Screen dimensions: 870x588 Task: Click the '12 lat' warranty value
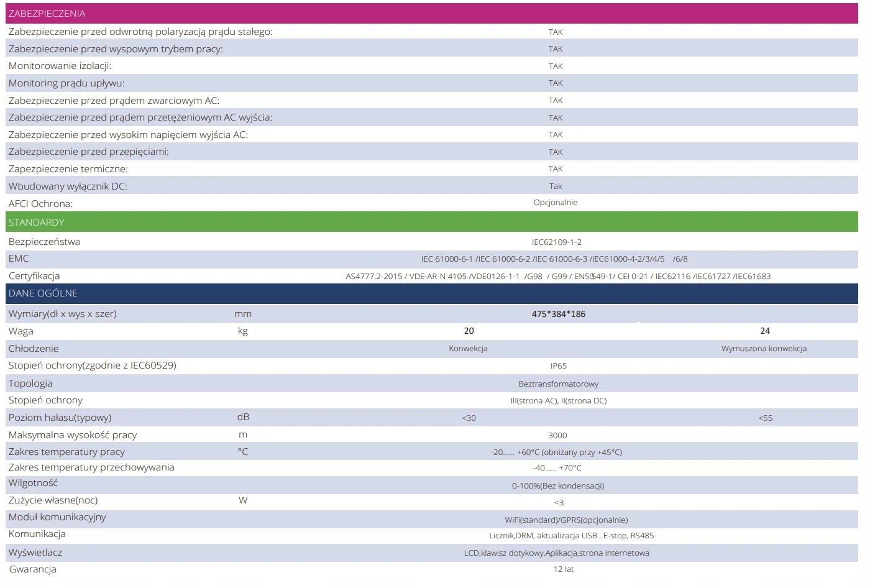[564, 569]
